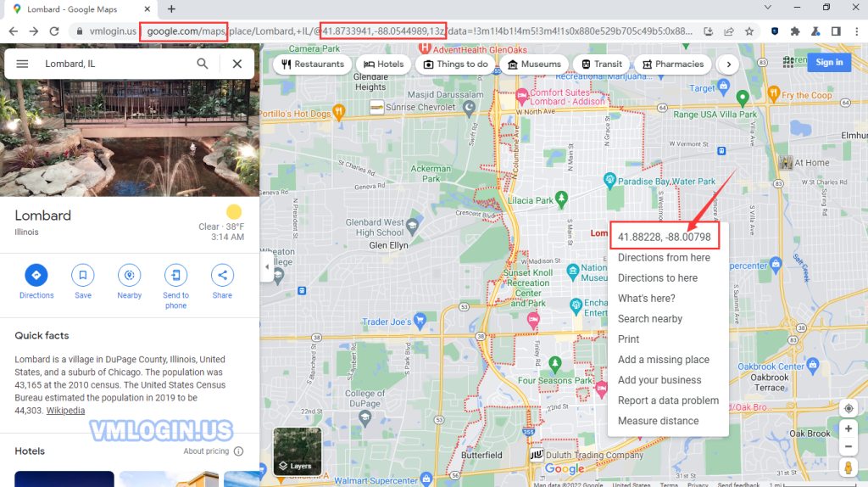Show Things to do on map
This screenshot has width=868, height=487.
click(x=455, y=64)
